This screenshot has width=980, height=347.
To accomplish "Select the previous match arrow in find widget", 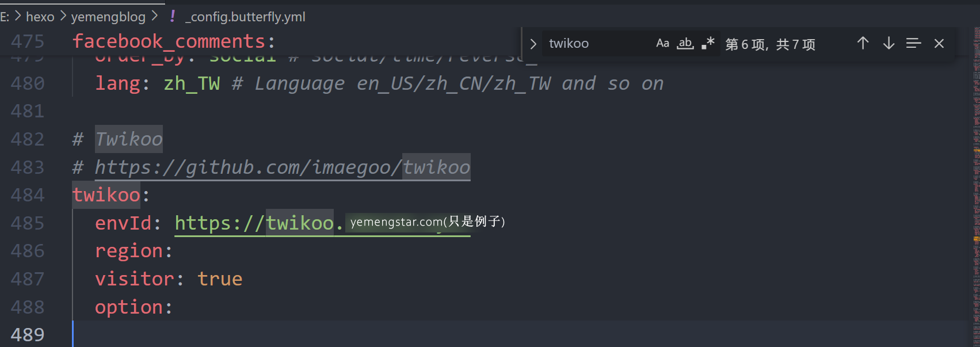I will [863, 43].
